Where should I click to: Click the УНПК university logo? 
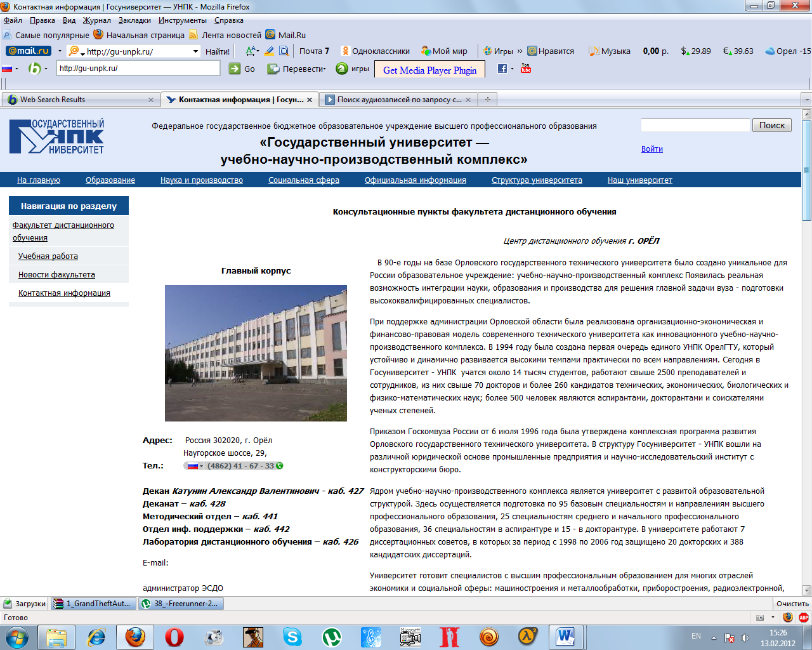pos(56,136)
